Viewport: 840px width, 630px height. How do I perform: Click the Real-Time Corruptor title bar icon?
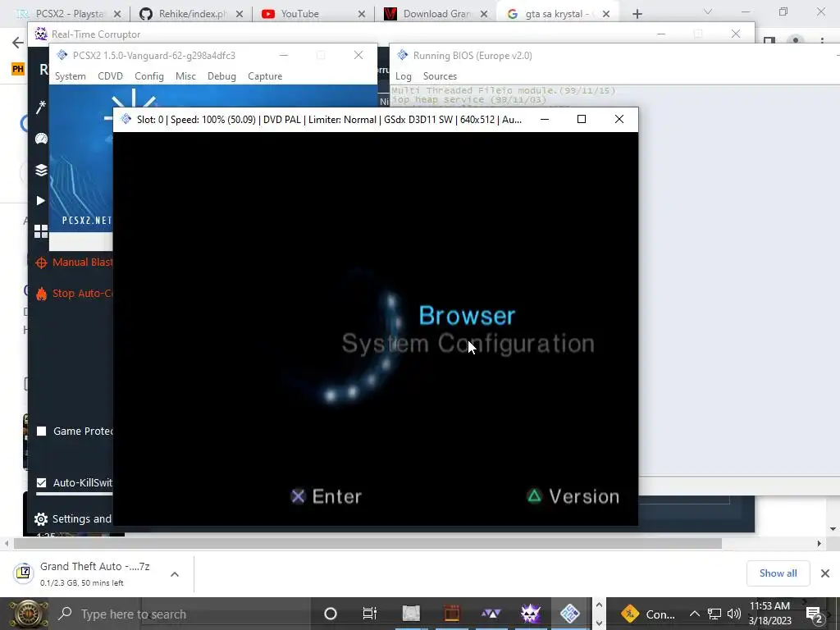[x=41, y=34]
